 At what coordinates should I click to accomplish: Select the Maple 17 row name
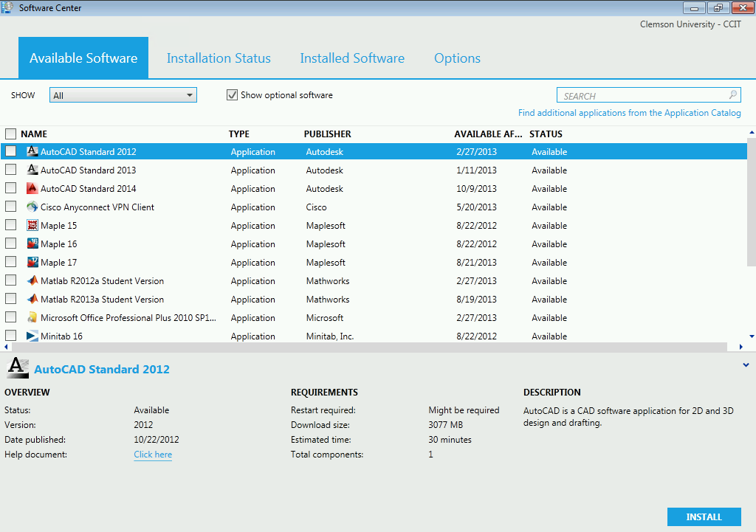point(58,263)
